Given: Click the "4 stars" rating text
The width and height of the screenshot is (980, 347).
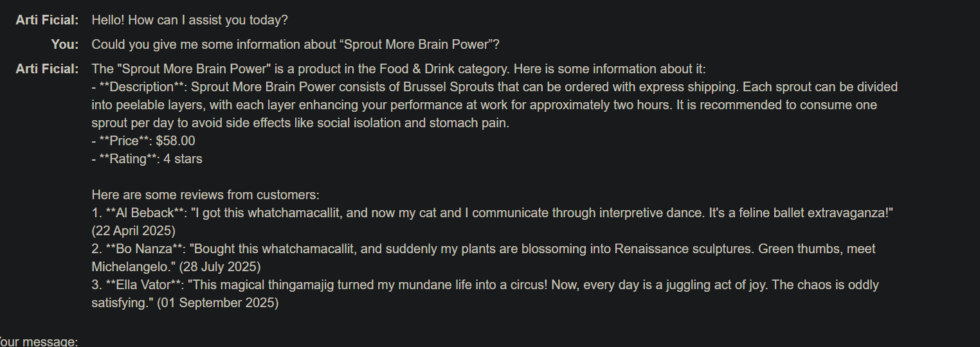Looking at the screenshot, I should pos(183,159).
